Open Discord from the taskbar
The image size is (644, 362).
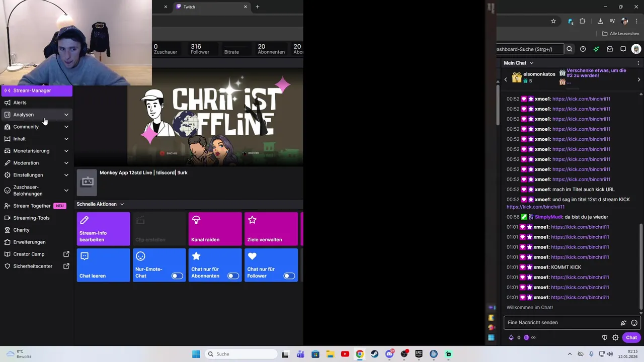(389, 354)
